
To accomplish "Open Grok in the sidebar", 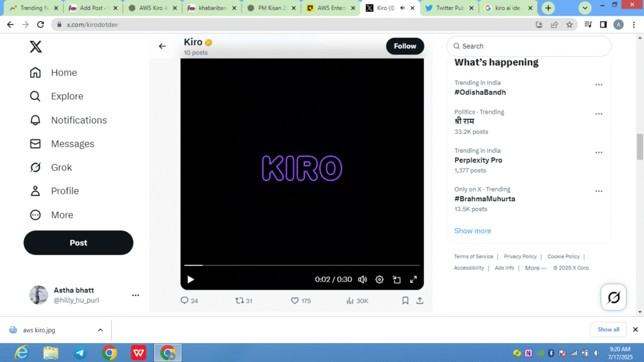I will [x=51, y=167].
